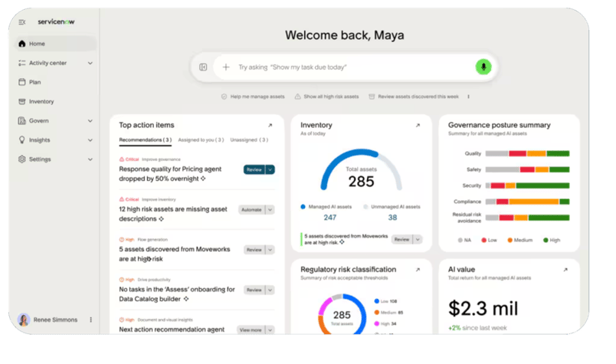Click 'Review assets discovered this week' suggestion
This screenshot has height=364, width=616.
click(414, 97)
